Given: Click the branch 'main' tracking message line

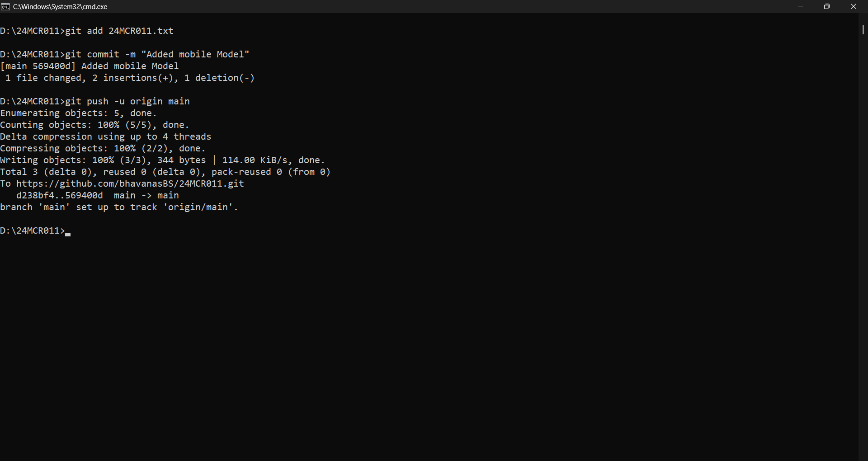Looking at the screenshot, I should [x=119, y=207].
